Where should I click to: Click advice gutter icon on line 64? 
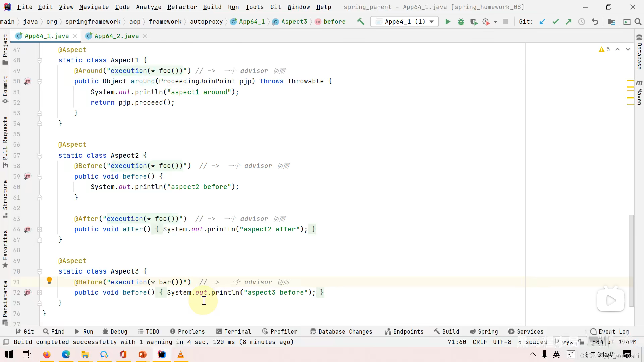point(28,229)
